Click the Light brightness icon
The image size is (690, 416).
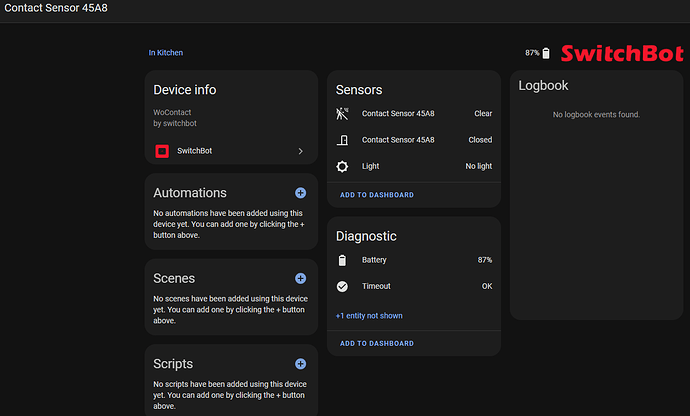pos(343,166)
